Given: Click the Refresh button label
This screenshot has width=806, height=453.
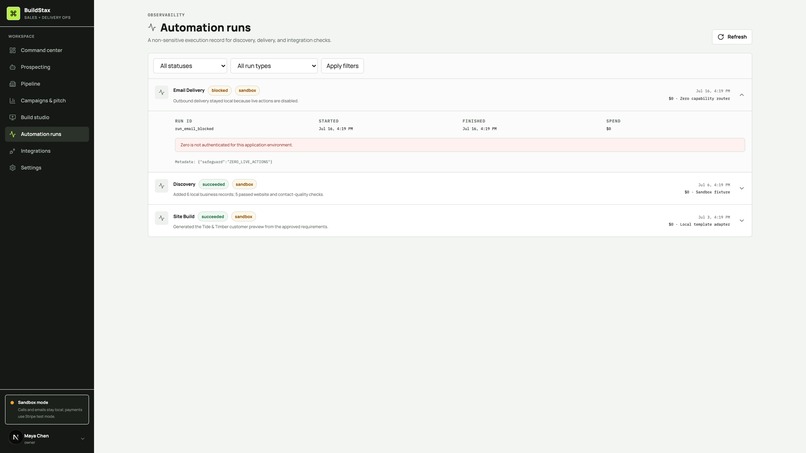Looking at the screenshot, I should [x=737, y=37].
